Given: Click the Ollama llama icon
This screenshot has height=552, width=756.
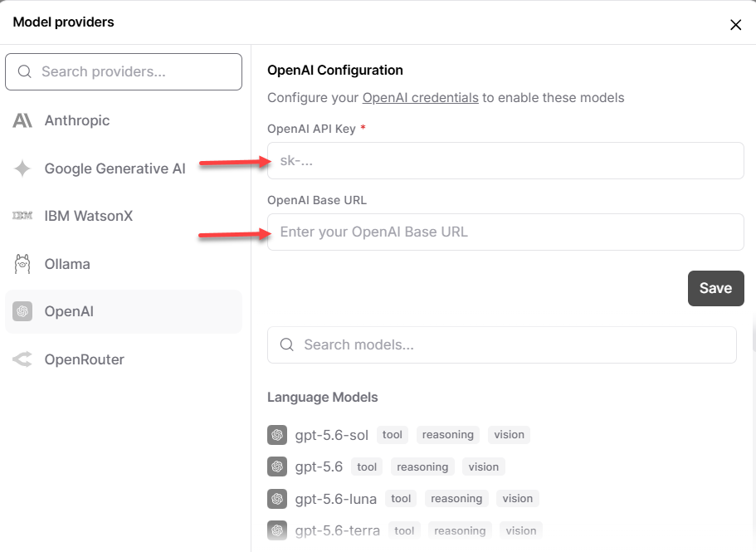Looking at the screenshot, I should [x=22, y=264].
